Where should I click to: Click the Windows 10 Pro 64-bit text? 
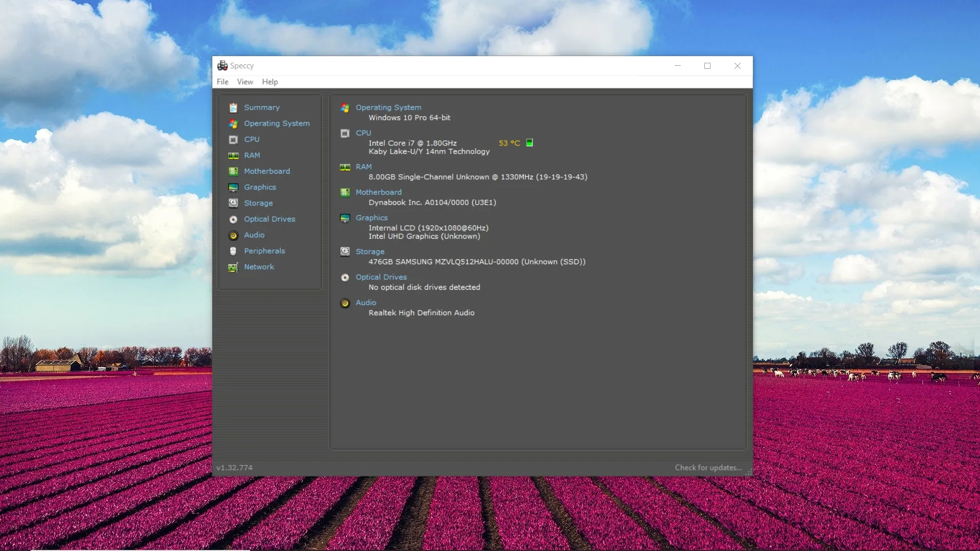(409, 118)
